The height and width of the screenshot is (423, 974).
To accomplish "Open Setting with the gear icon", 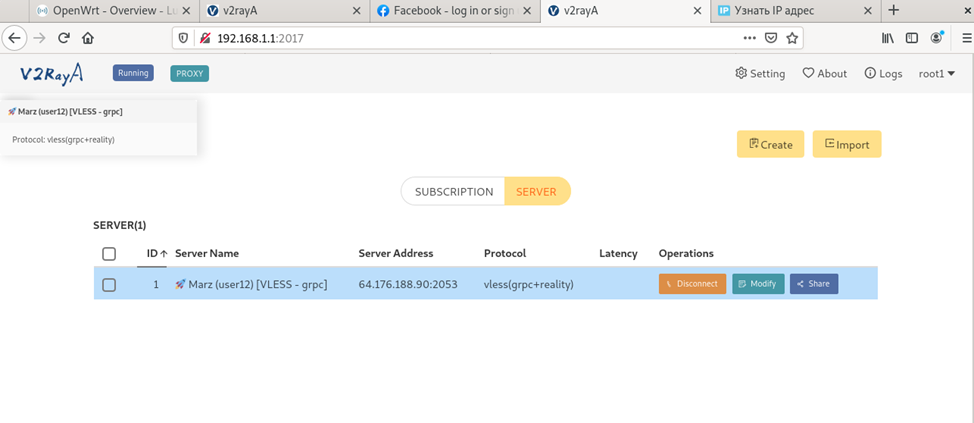I will click(759, 74).
